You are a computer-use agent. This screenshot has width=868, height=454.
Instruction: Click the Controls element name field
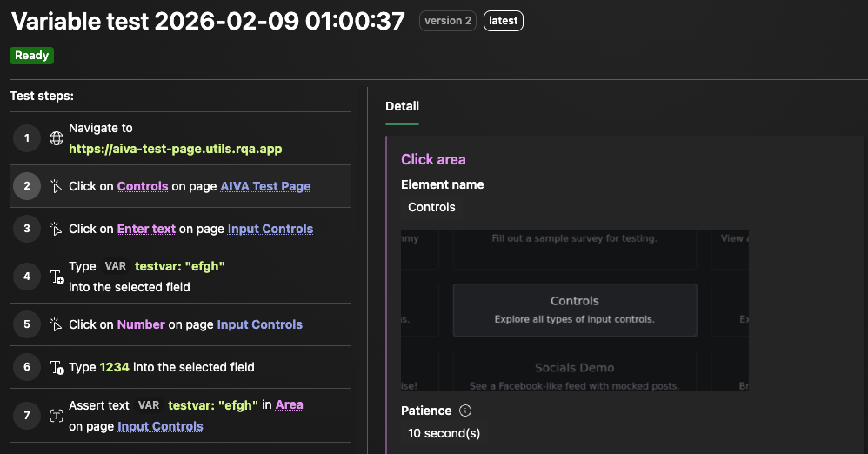tap(431, 207)
